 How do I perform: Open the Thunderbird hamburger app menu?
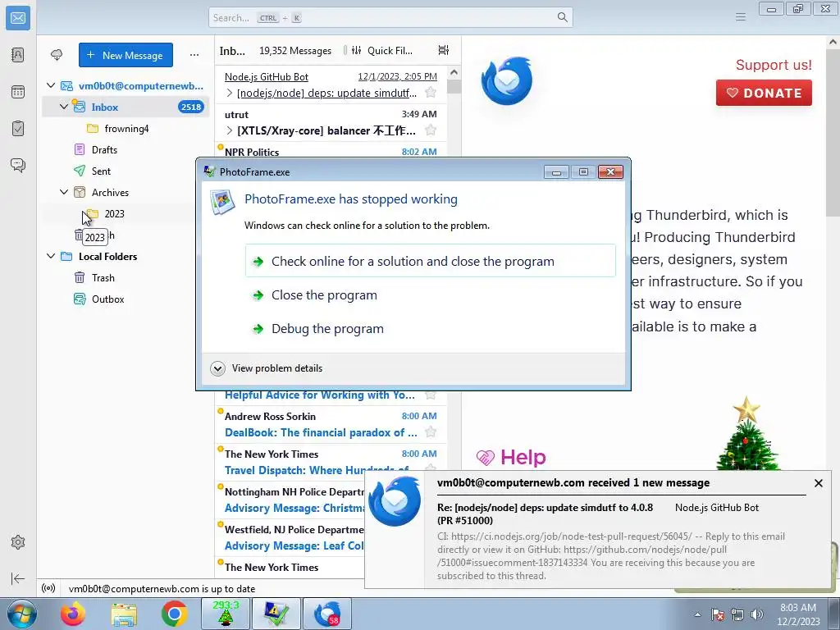[x=741, y=17]
